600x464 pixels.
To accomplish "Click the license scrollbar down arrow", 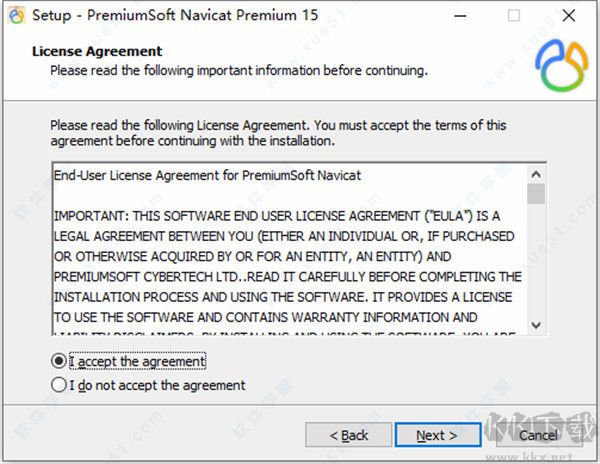I will point(536,325).
